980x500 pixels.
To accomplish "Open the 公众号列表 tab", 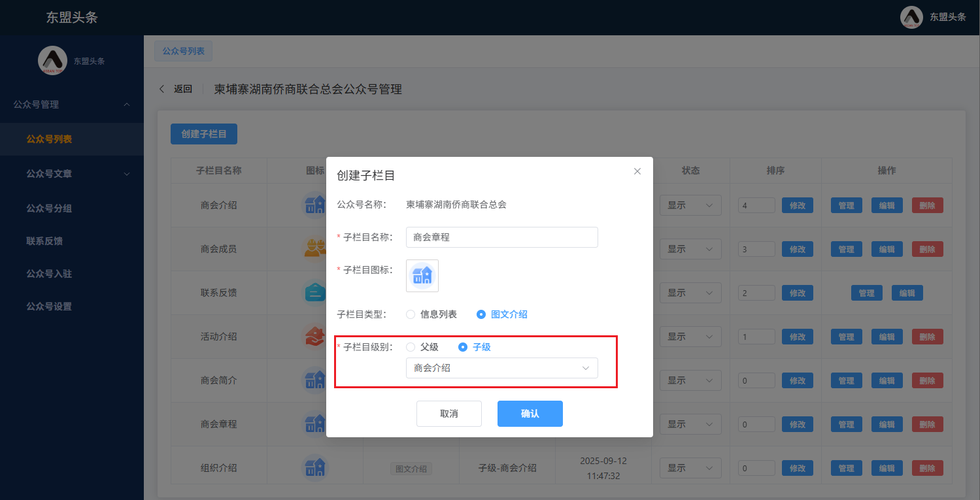I will coord(183,51).
